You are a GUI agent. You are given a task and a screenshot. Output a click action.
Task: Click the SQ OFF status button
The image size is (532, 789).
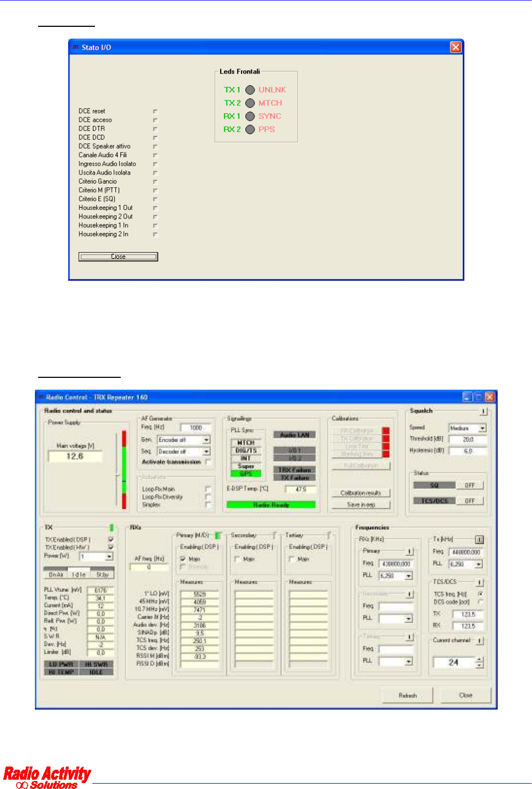[x=470, y=485]
